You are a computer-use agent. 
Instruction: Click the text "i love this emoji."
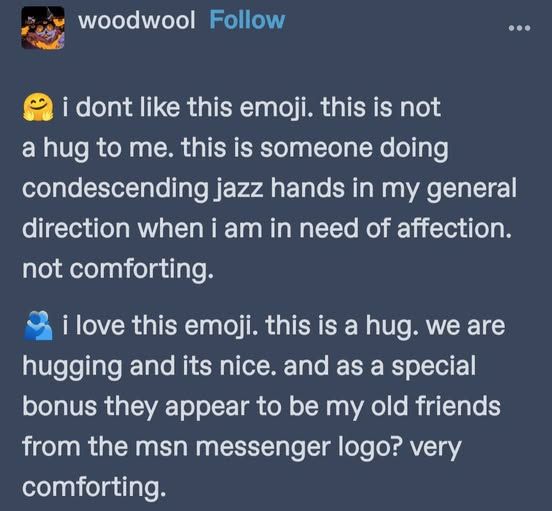161,326
